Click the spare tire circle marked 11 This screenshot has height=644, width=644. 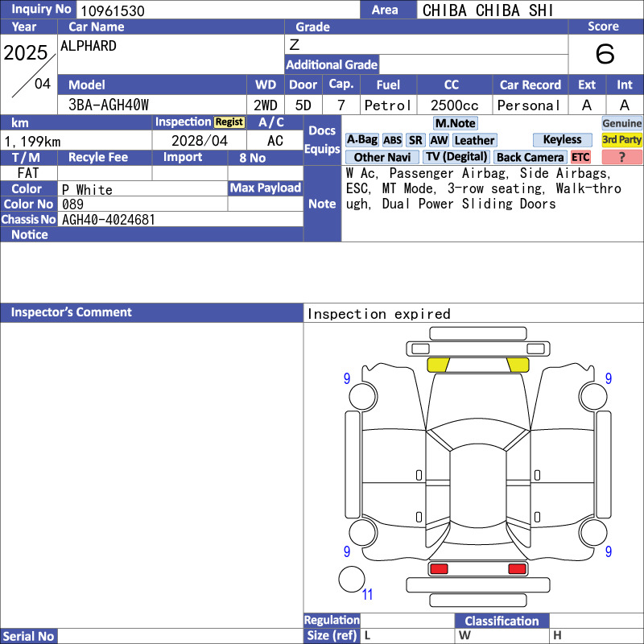352,579
